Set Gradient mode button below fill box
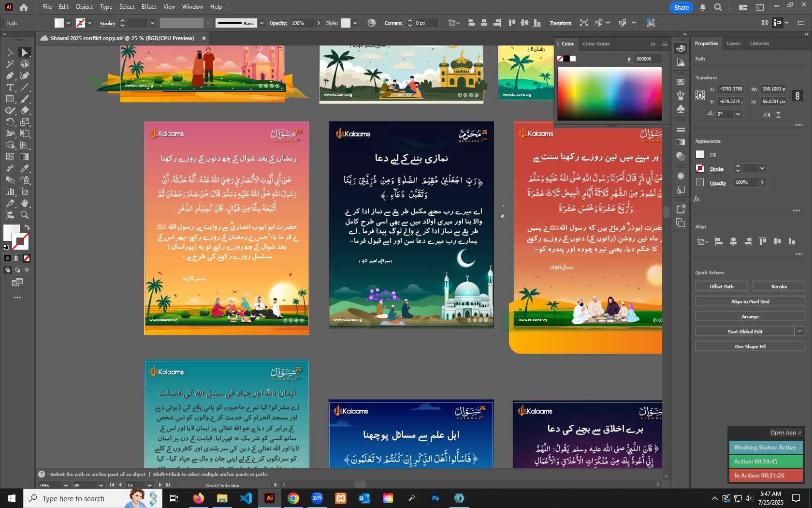812x508 pixels. pyautogui.click(x=17, y=258)
